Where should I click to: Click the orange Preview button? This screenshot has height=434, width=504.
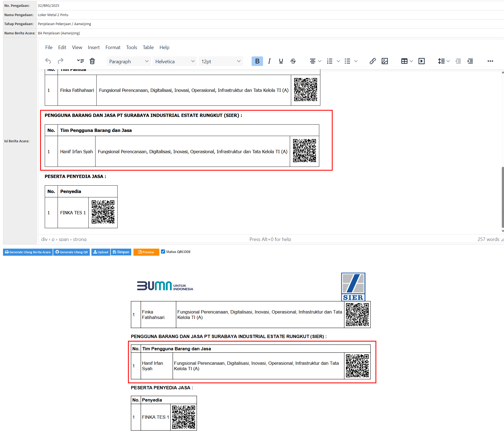tap(146, 252)
